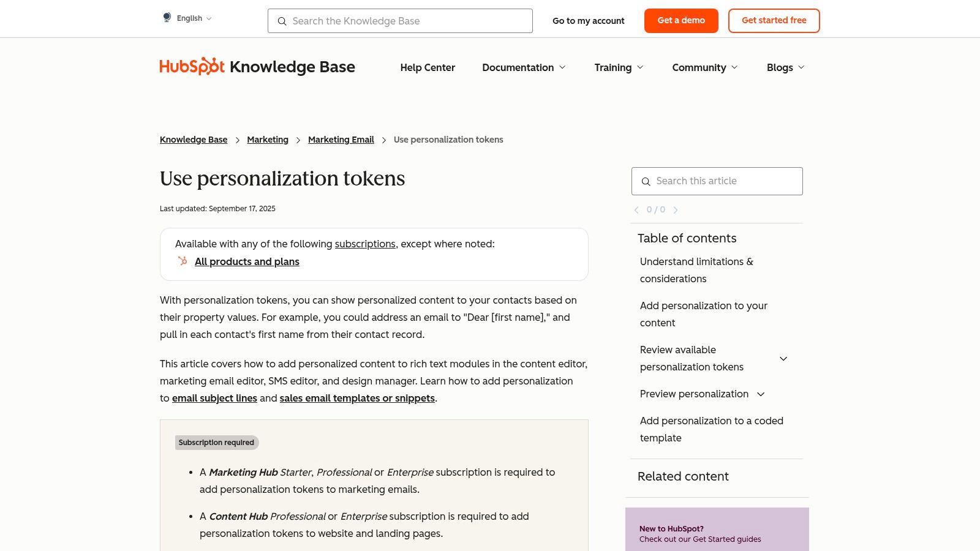980x551 pixels.
Task: Click the next-result arrow beside the 0/0 counter
Action: click(x=676, y=209)
